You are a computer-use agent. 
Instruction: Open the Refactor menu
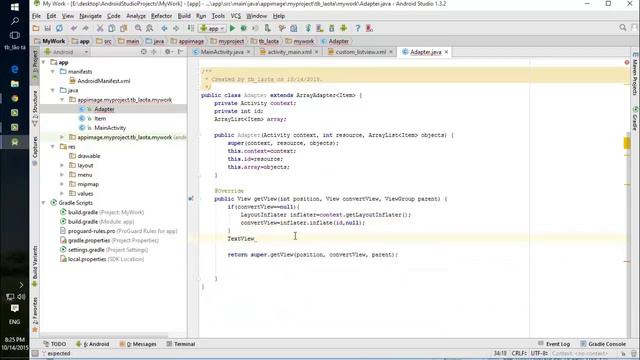tap(161, 16)
